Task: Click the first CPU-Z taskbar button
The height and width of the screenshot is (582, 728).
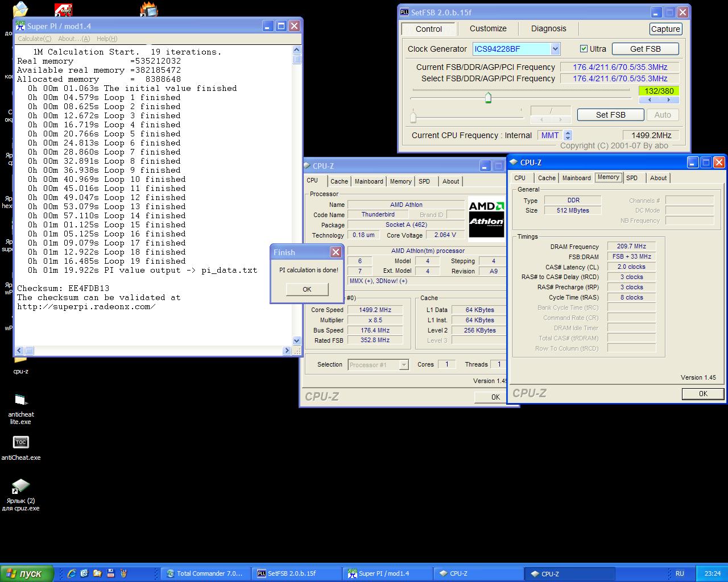Action: (x=478, y=573)
